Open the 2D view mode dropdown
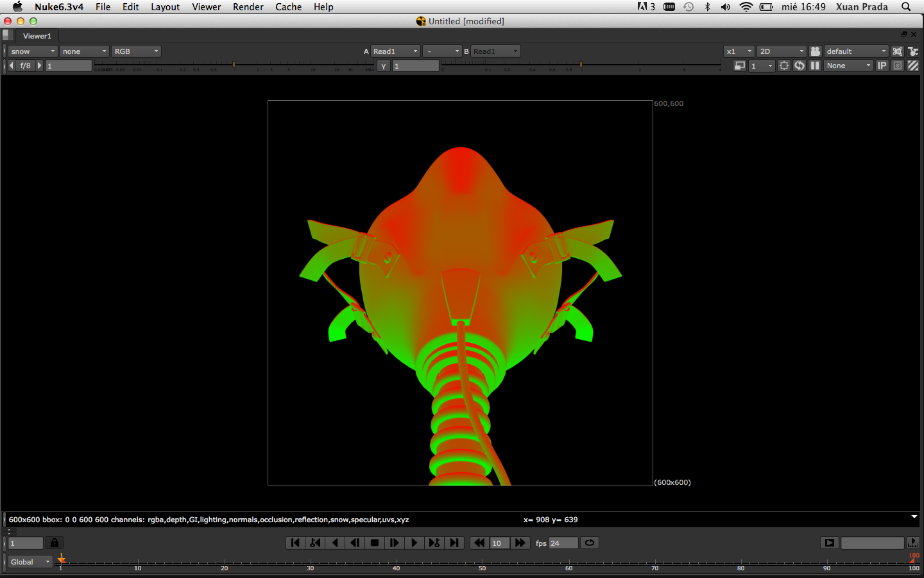The image size is (924, 578). [x=782, y=51]
